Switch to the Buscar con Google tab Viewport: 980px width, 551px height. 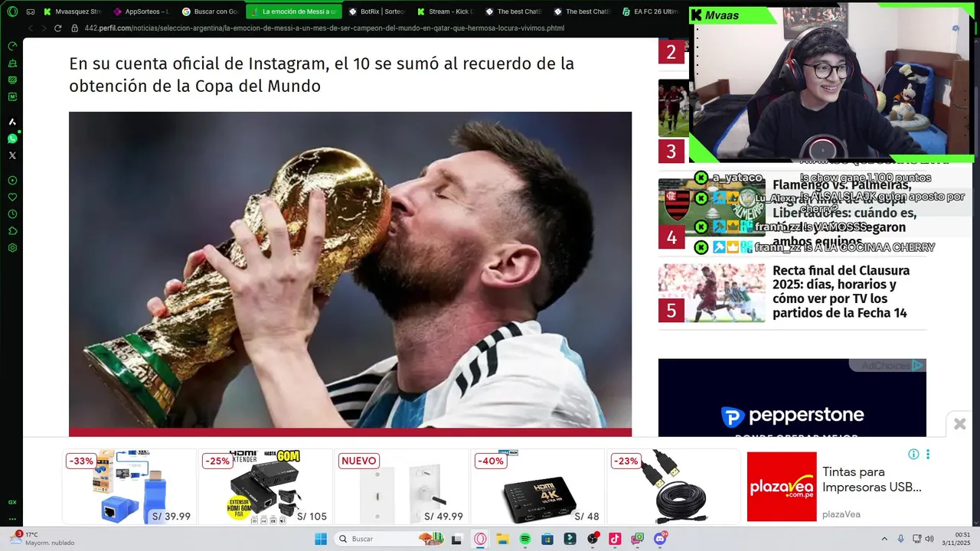[x=211, y=11]
